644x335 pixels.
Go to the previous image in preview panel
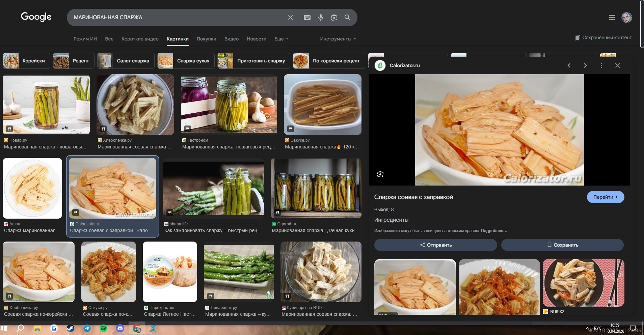click(569, 65)
